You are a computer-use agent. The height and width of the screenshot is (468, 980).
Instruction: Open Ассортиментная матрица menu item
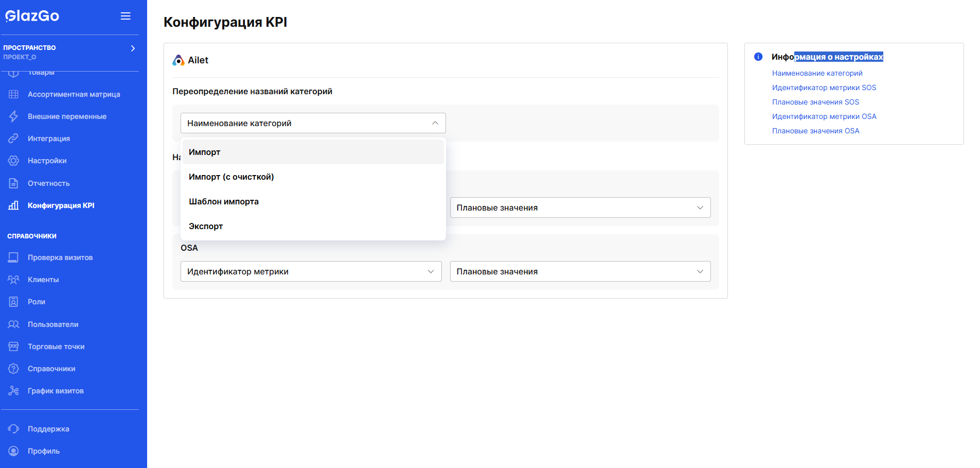[74, 94]
